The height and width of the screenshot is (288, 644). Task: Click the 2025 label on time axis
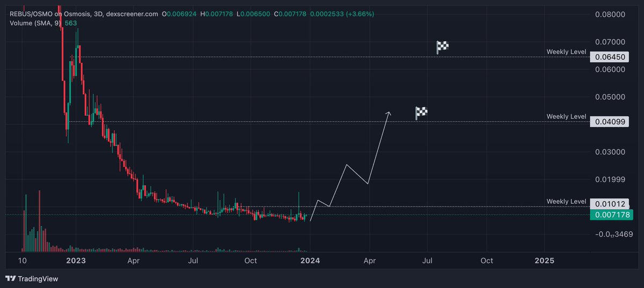coord(545,260)
